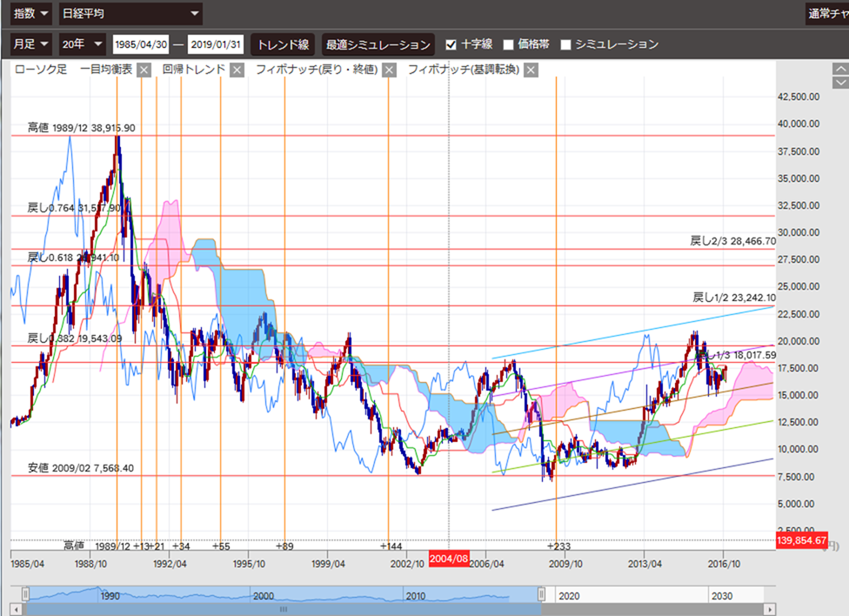Click the scrollbar left arrow
849x616 pixels.
(17, 610)
